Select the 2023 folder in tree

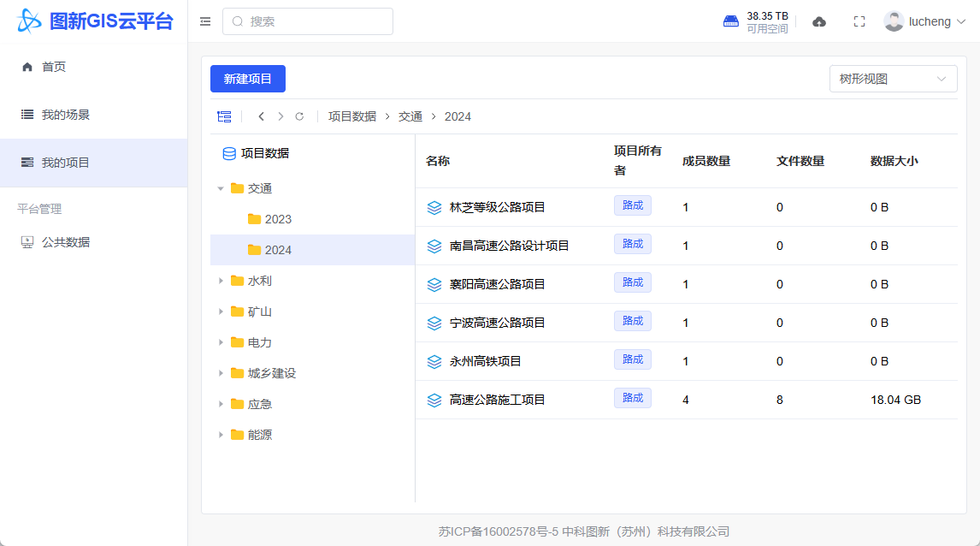click(x=278, y=219)
